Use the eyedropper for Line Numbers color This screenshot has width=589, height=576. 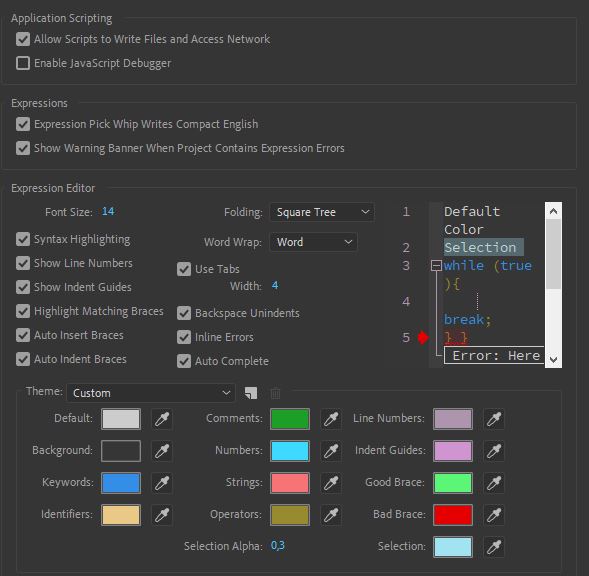(494, 419)
